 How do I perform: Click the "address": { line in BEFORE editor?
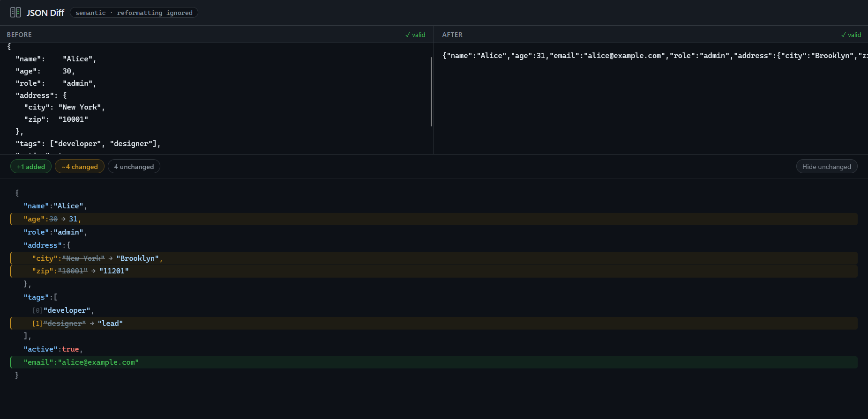coord(41,96)
